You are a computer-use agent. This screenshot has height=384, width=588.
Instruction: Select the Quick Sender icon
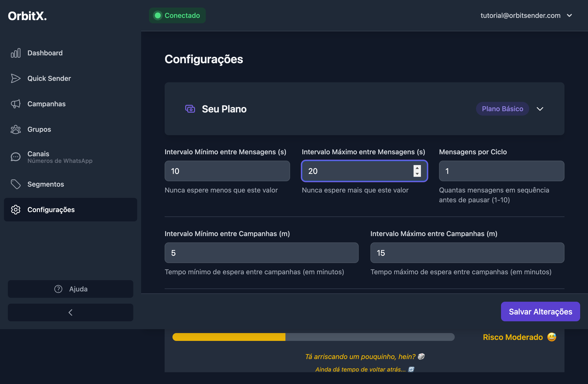pos(16,78)
